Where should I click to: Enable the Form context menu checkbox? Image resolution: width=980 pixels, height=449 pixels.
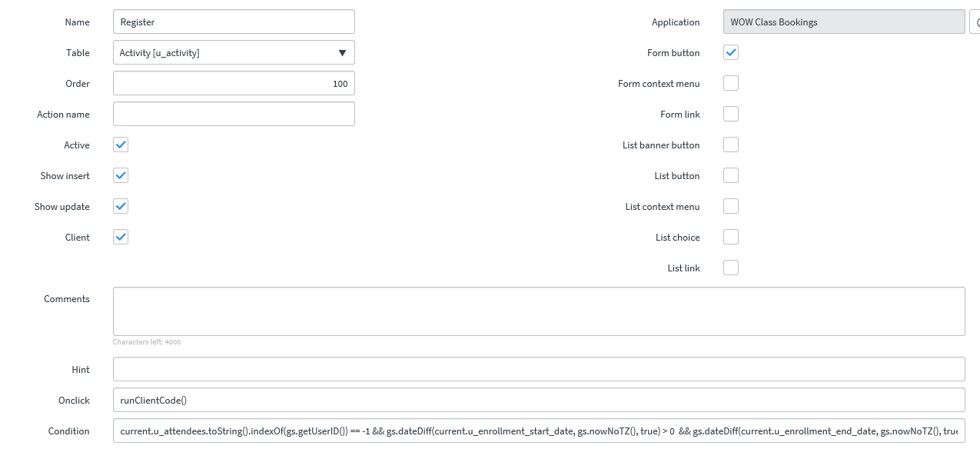coord(730,83)
